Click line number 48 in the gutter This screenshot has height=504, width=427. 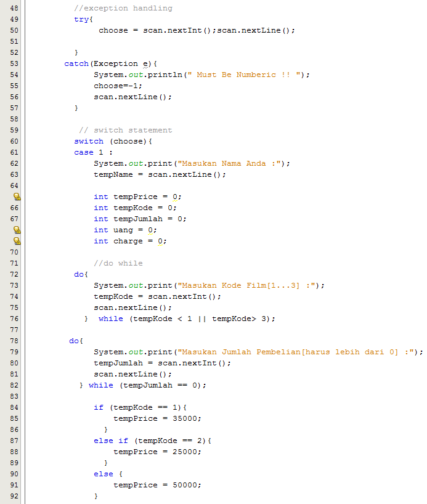(x=14, y=8)
